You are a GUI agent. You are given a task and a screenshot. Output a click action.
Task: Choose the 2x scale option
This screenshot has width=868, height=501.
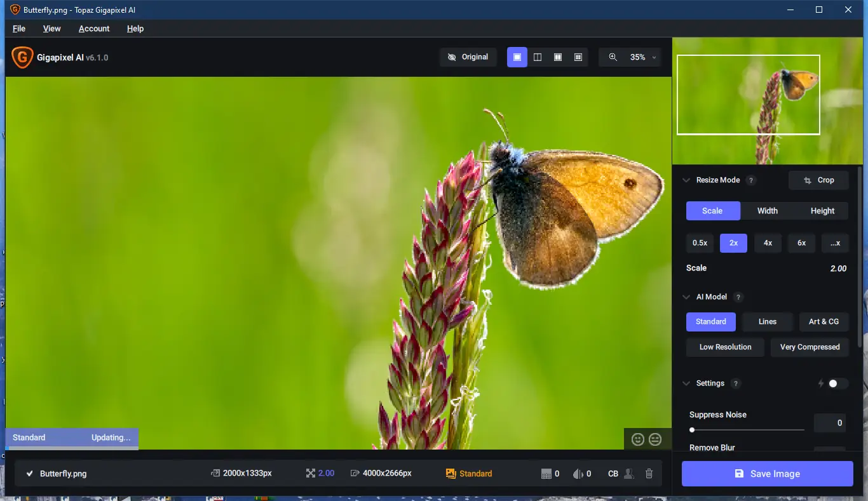point(734,243)
